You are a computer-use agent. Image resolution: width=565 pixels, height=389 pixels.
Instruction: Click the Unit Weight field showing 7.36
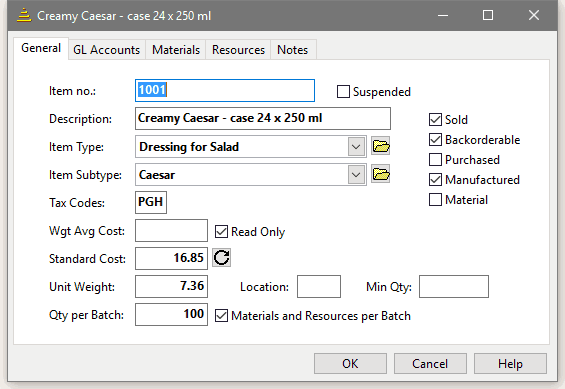coord(171,286)
